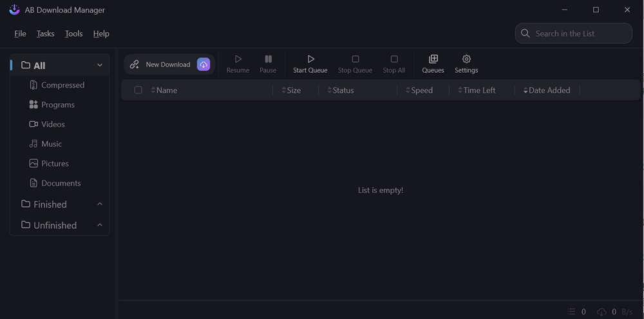This screenshot has height=319, width=644.
Task: Select the Unfinished category label
Action: tap(55, 226)
